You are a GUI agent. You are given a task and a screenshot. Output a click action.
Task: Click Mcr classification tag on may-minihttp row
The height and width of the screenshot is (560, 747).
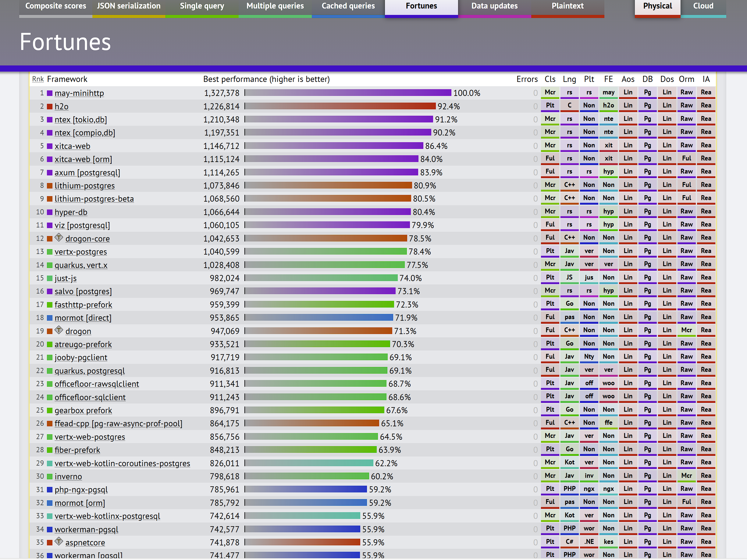[x=550, y=93]
